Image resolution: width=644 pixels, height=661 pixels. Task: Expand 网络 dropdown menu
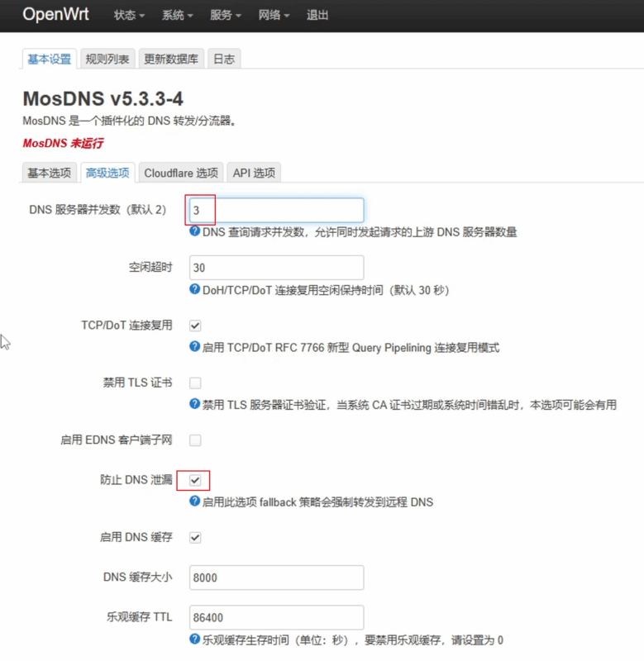(274, 15)
